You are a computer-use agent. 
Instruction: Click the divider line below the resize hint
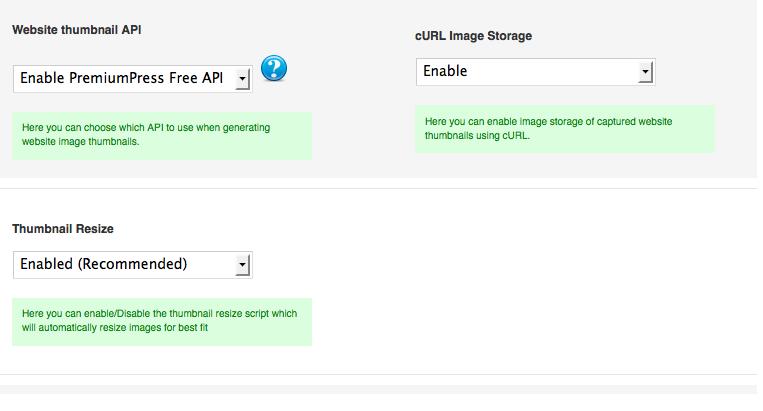[378, 375]
